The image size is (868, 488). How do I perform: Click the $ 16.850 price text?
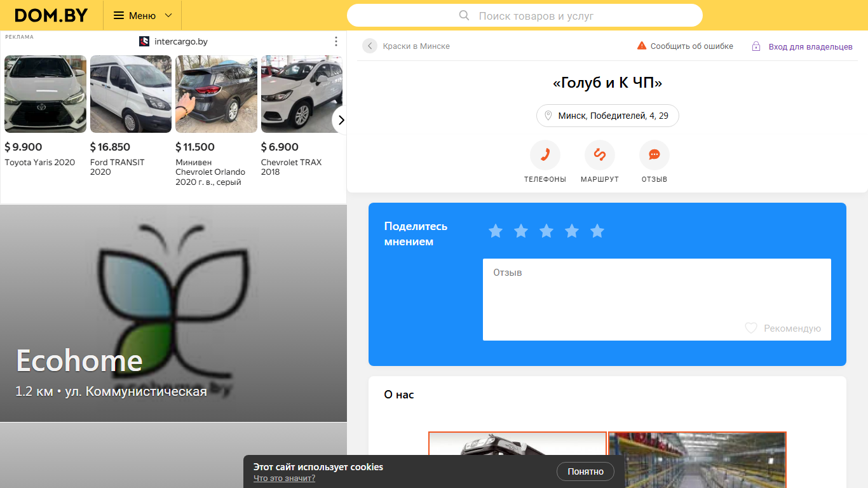coord(110,147)
